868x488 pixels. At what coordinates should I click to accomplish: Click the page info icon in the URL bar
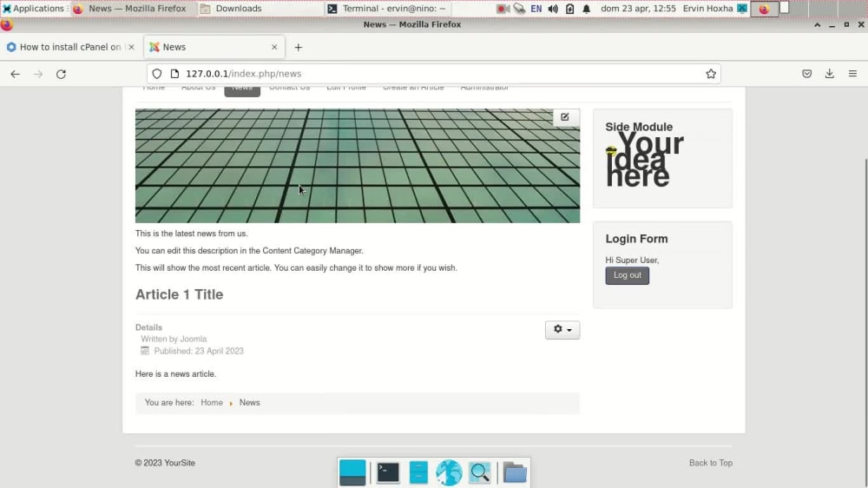point(175,74)
